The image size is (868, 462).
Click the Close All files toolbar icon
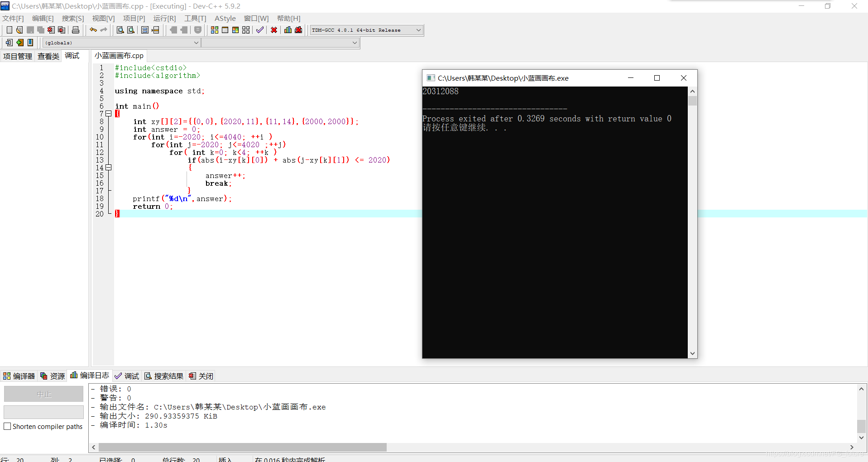[62, 30]
